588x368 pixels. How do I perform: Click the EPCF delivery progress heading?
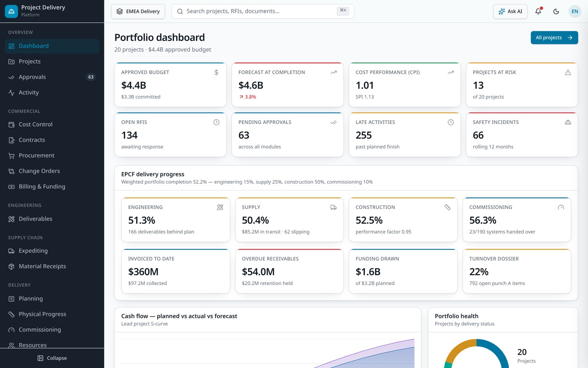(x=153, y=174)
